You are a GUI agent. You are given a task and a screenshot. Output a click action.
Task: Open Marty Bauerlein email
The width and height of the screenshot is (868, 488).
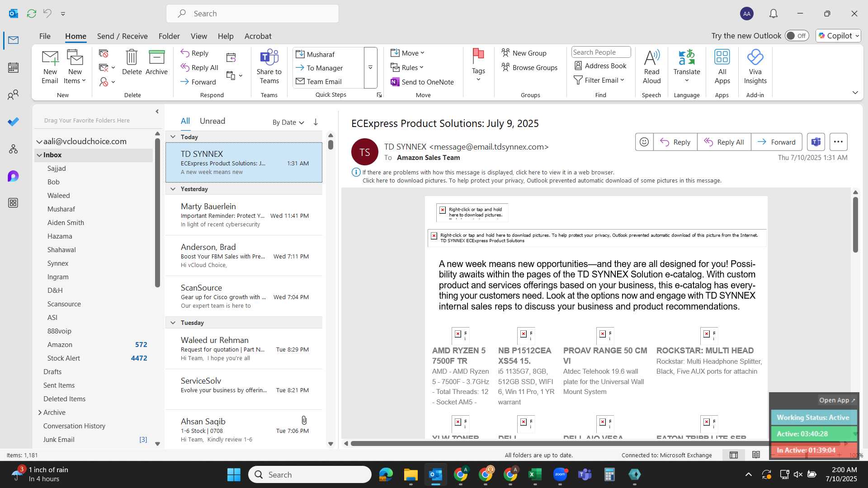point(244,215)
